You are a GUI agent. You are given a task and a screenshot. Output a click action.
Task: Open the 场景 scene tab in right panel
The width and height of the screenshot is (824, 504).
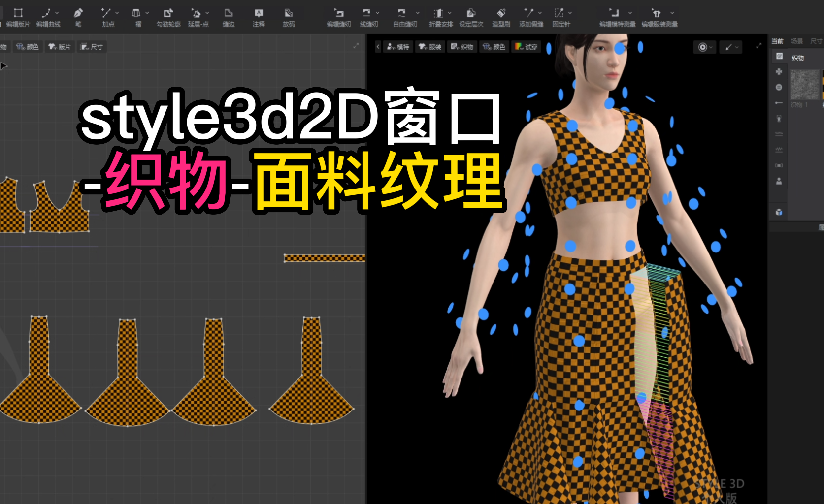[796, 41]
